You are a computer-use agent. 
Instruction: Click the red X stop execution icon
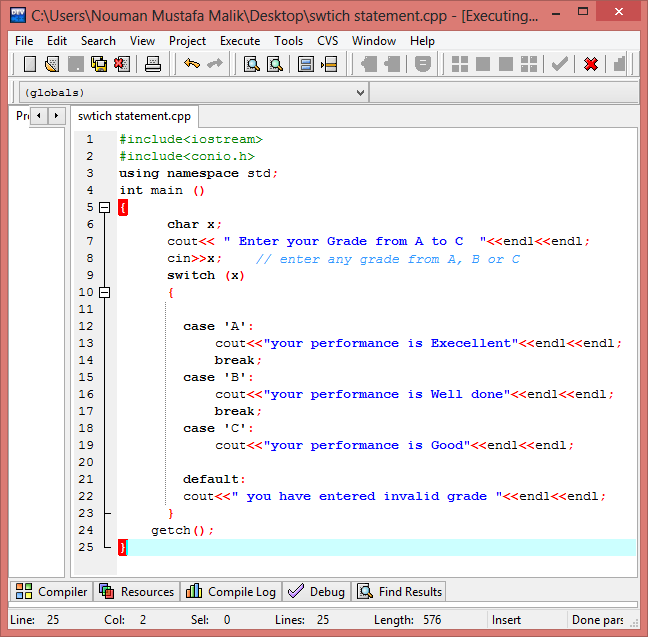tap(590, 64)
